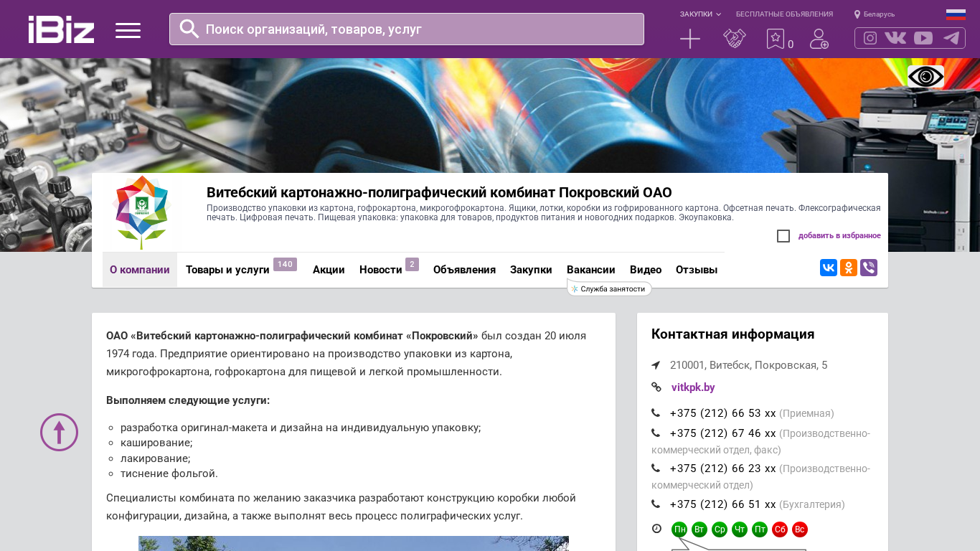This screenshot has height=551, width=980.
Task: Open the YouTube channel icon
Action: tap(923, 38)
